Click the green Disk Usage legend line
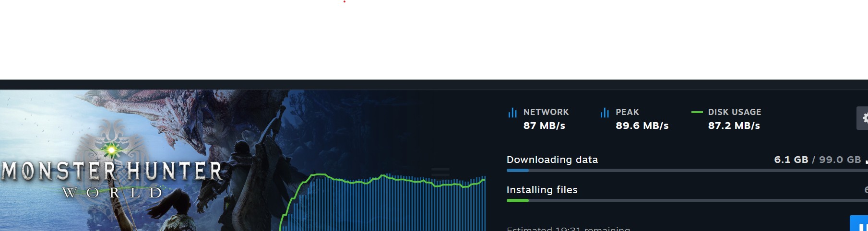The width and height of the screenshot is (868, 231). coord(697,112)
